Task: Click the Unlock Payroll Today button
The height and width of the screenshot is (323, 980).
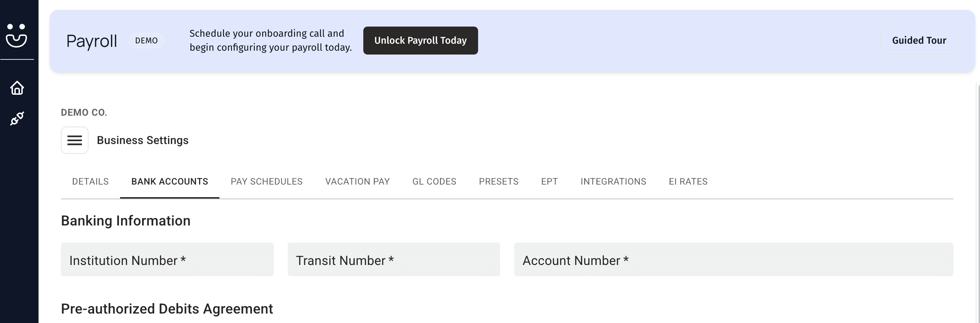Action: (420, 40)
